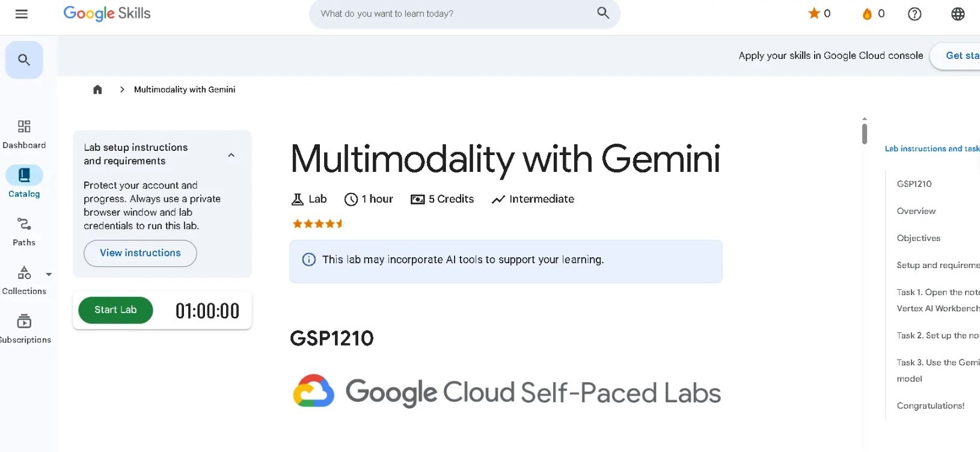Click the sidebar search icon button

coord(24,60)
